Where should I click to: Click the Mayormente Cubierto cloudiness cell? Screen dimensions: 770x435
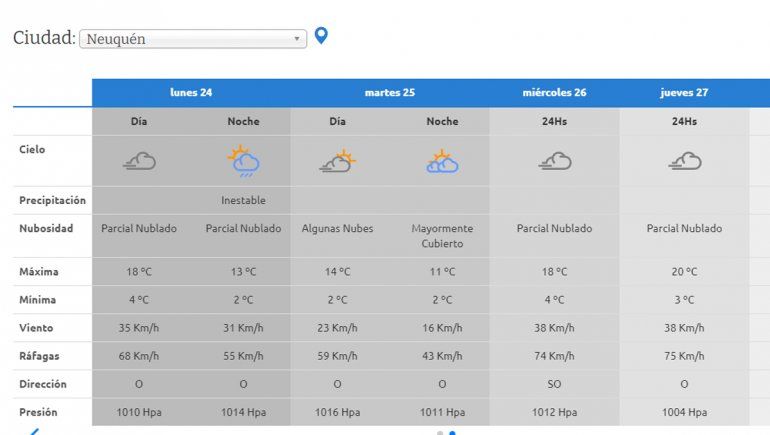[442, 236]
